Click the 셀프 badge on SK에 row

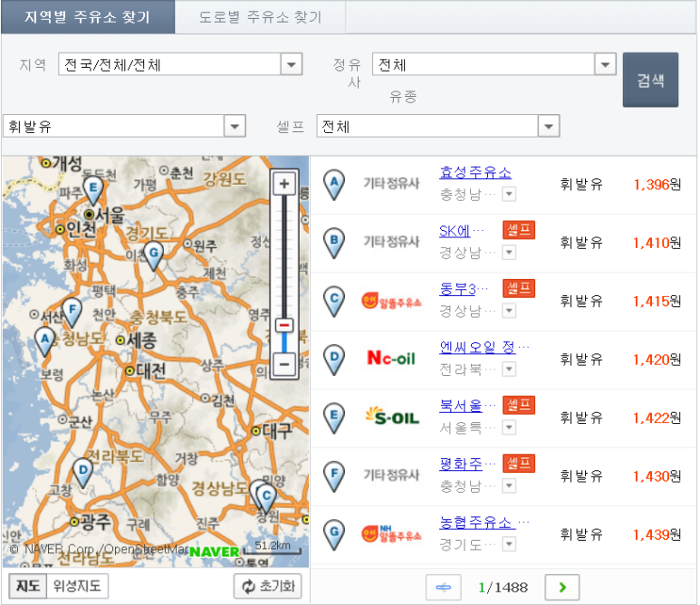[519, 230]
